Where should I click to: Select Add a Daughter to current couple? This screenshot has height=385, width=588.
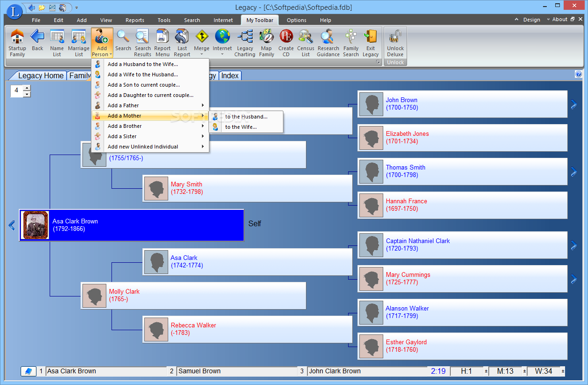(150, 95)
